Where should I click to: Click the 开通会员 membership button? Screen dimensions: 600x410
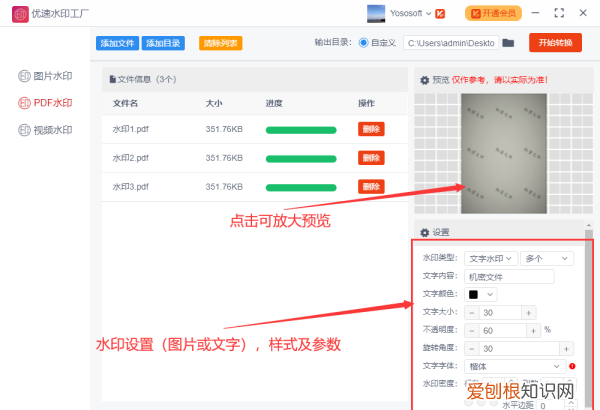click(x=493, y=13)
